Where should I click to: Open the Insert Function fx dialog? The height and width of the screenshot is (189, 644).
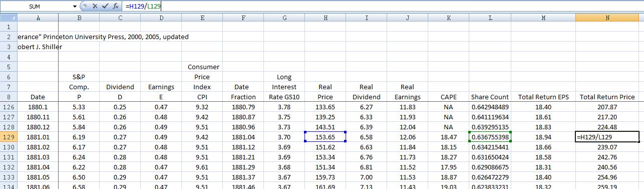[116, 7]
